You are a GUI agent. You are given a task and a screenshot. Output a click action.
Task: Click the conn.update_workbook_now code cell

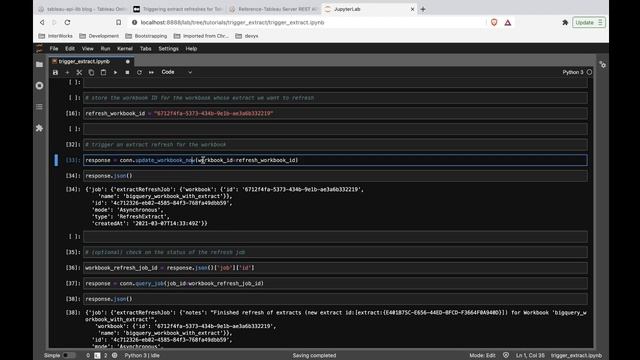(x=336, y=160)
